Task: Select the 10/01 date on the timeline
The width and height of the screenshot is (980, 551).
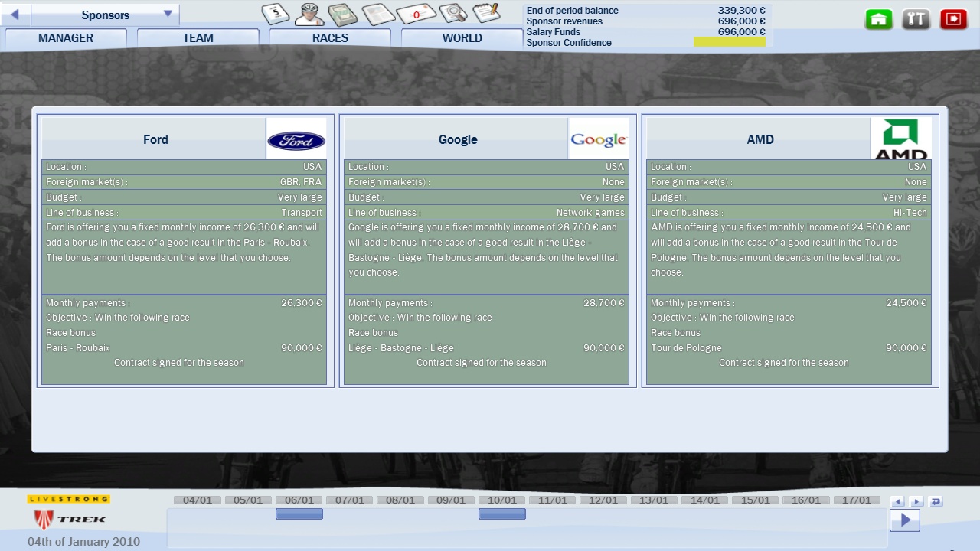Action: pos(501,500)
